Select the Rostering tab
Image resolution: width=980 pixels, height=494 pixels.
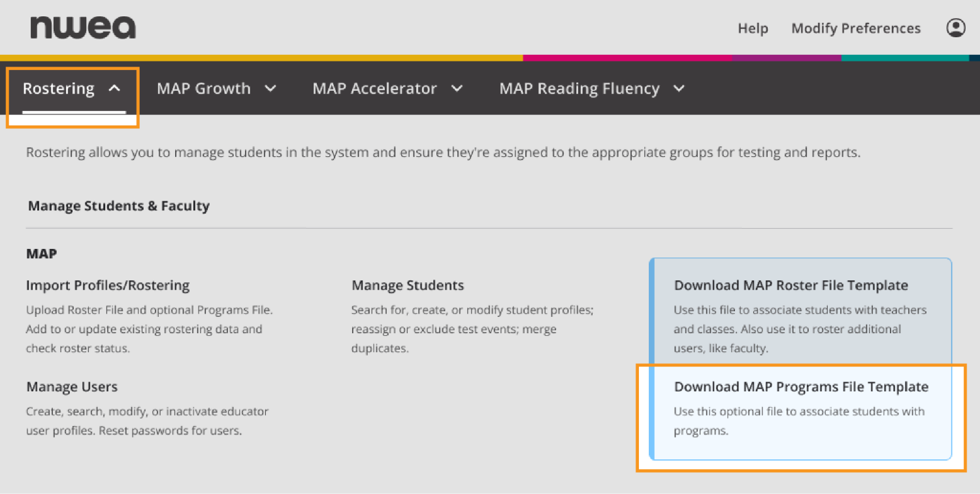point(58,88)
